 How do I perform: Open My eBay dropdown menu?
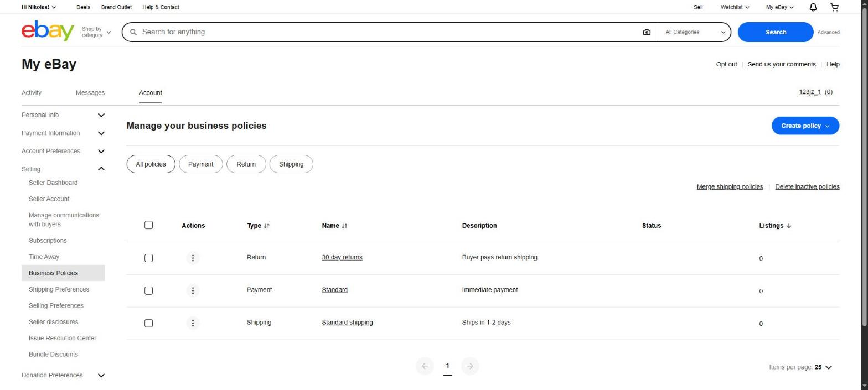click(779, 7)
